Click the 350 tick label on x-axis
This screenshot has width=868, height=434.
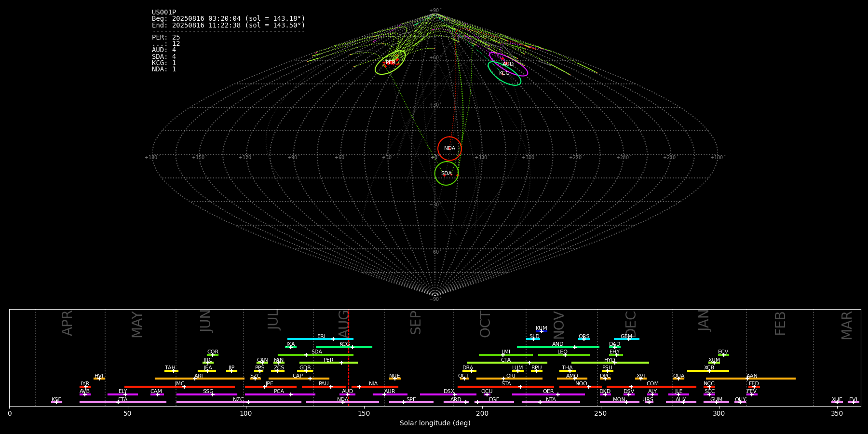[x=837, y=414]
